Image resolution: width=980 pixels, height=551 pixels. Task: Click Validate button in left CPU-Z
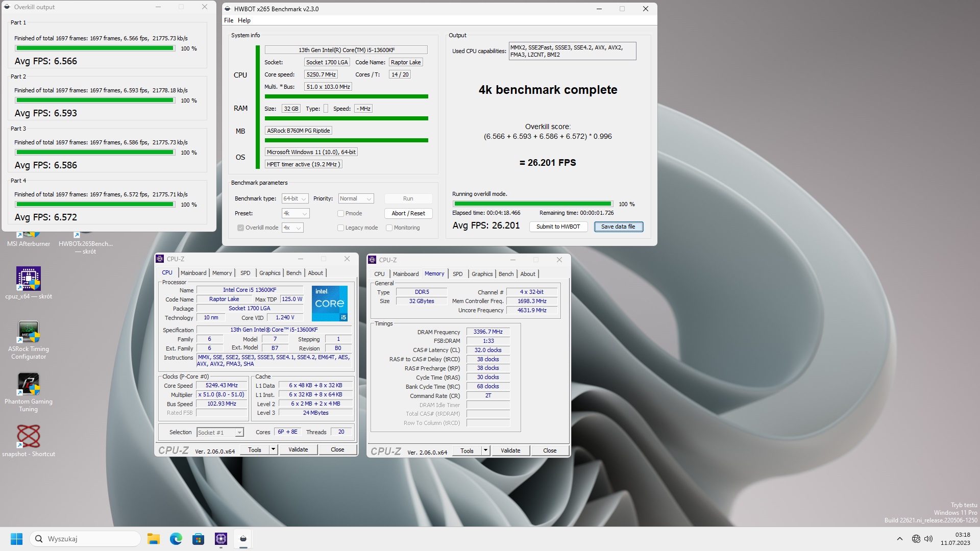(298, 449)
